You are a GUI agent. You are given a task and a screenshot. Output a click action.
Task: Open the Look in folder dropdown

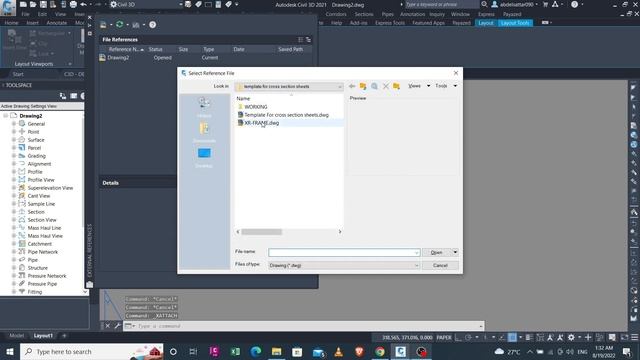point(289,87)
